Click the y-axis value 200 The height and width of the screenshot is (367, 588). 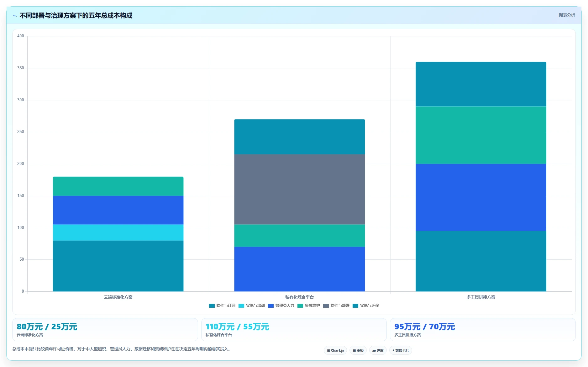(21, 164)
